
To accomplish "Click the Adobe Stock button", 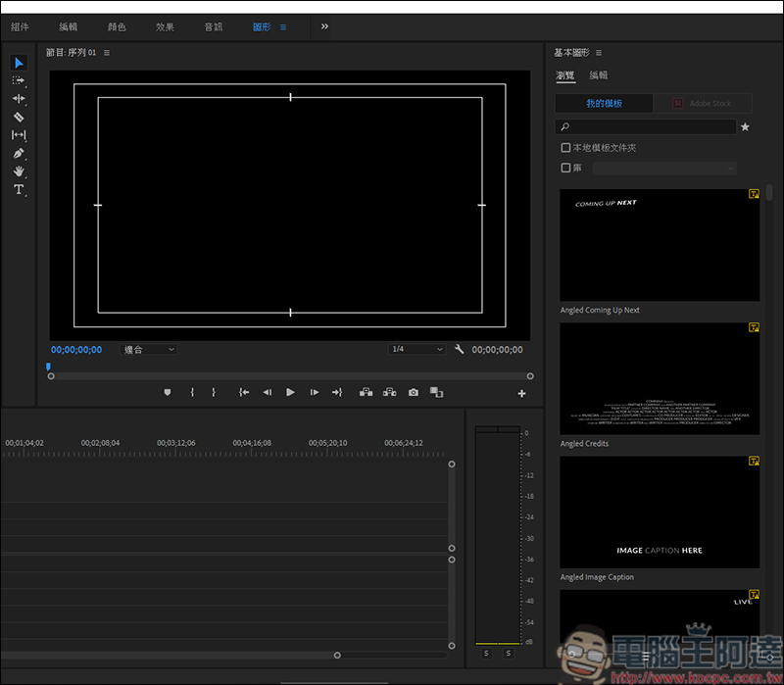I will (x=703, y=104).
